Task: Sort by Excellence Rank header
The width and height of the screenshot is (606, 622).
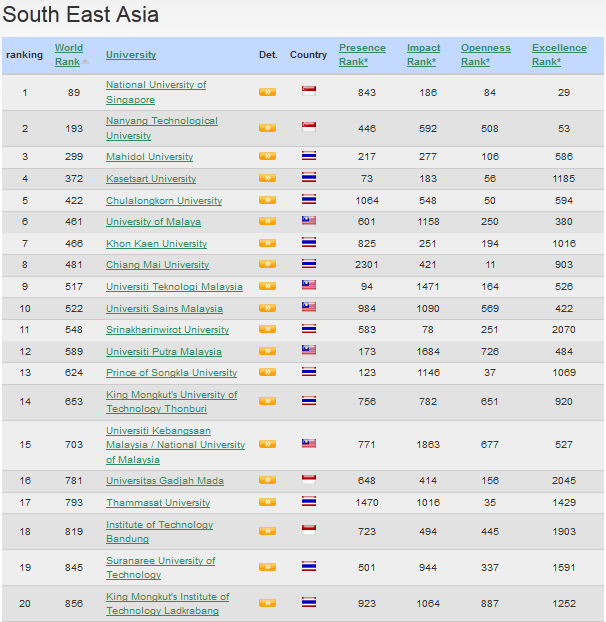Action: pos(559,55)
